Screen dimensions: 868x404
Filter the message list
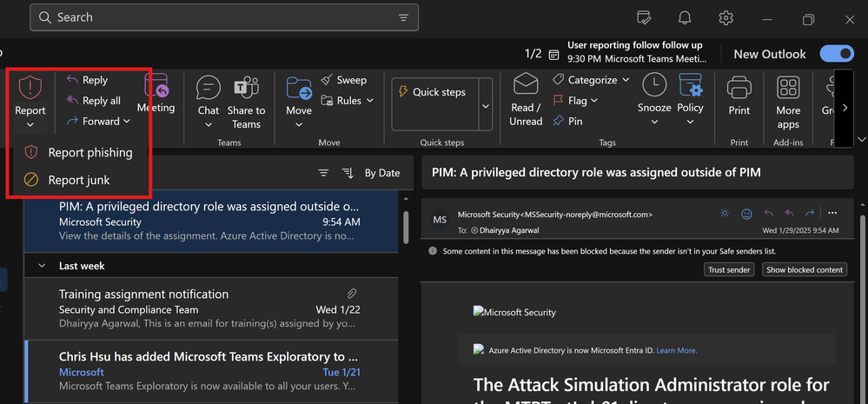324,173
